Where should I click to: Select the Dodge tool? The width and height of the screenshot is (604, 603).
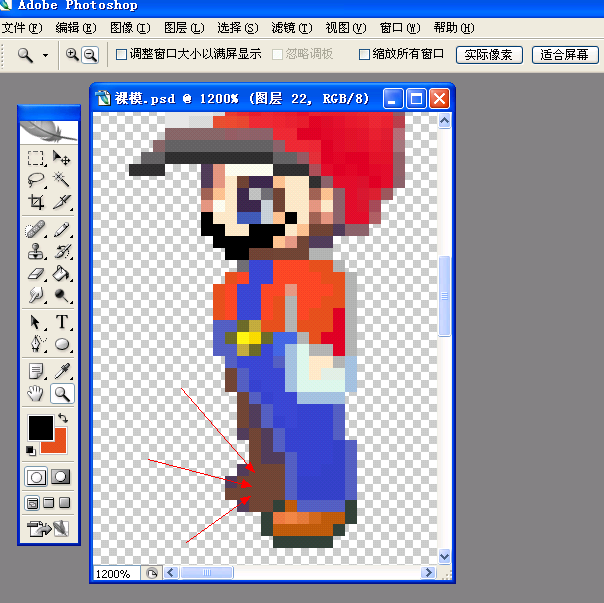61,296
